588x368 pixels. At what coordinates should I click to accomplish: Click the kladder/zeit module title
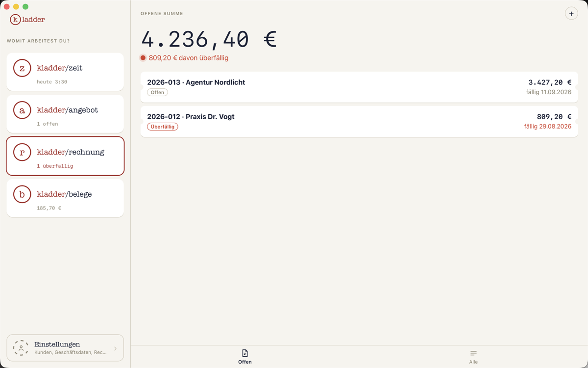point(60,68)
